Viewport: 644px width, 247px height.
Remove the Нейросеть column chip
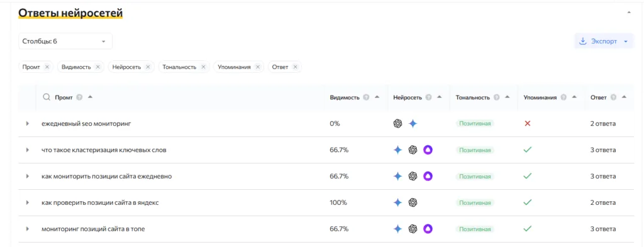click(x=148, y=67)
